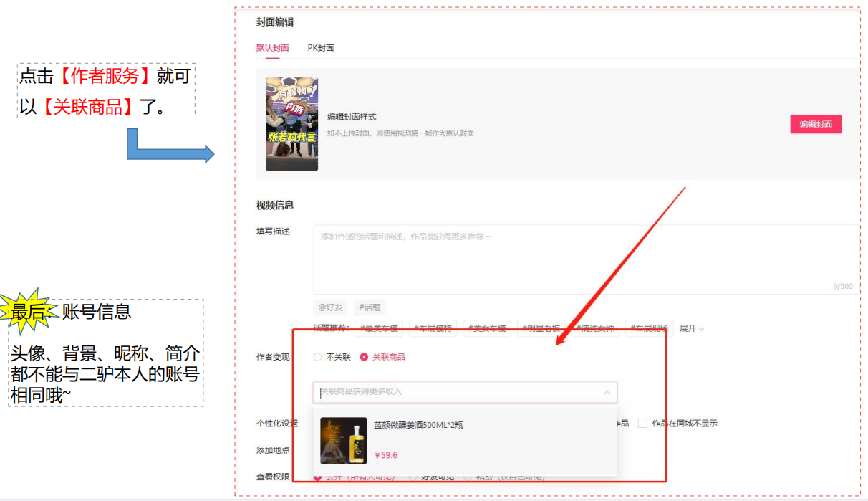This screenshot has width=868, height=501.
Task: Click the 填写描述 text area
Action: click(x=584, y=258)
